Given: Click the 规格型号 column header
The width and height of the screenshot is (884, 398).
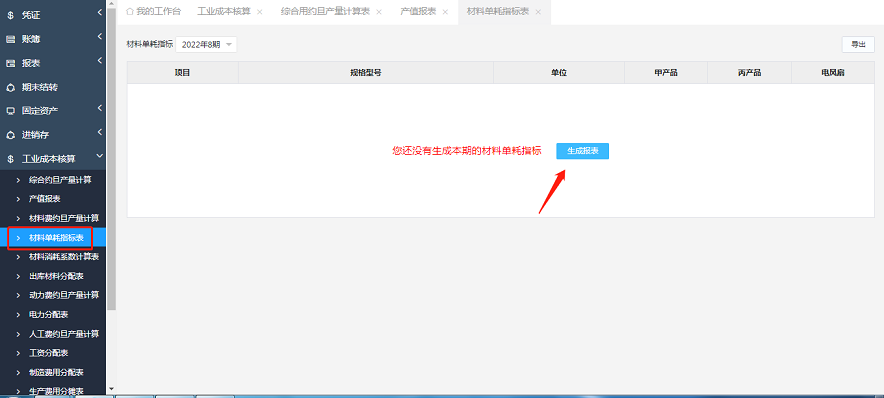Looking at the screenshot, I should (x=366, y=73).
